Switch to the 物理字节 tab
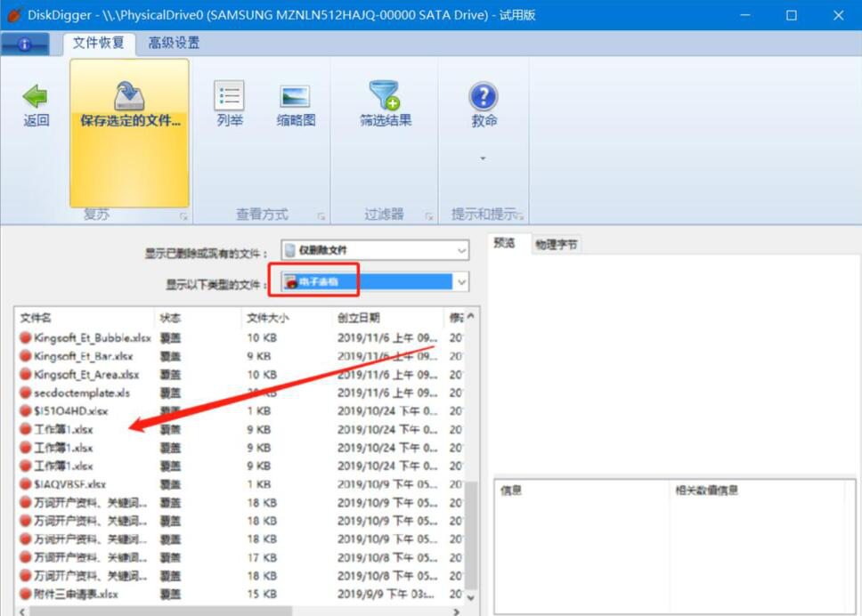 click(x=557, y=245)
